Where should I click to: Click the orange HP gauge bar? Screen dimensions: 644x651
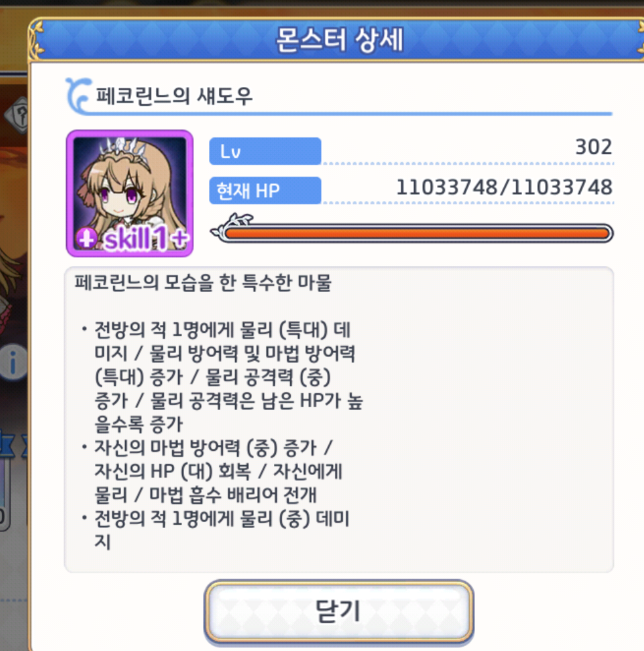(416, 233)
